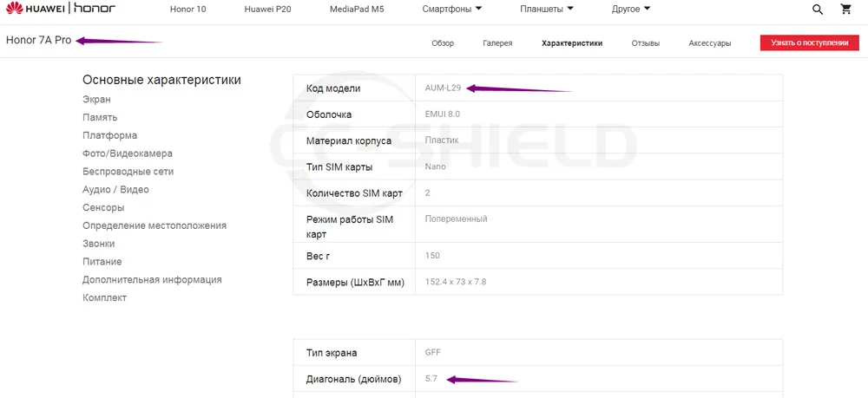Screen dimensions: 868x398
Task: Click the Honor 7A Pro page title
Action: tap(39, 41)
